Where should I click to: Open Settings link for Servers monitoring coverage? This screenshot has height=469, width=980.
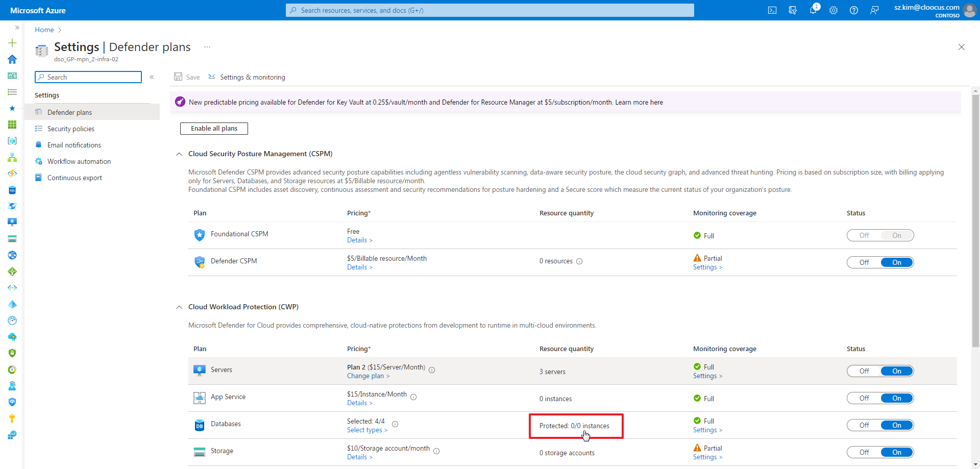pos(707,376)
